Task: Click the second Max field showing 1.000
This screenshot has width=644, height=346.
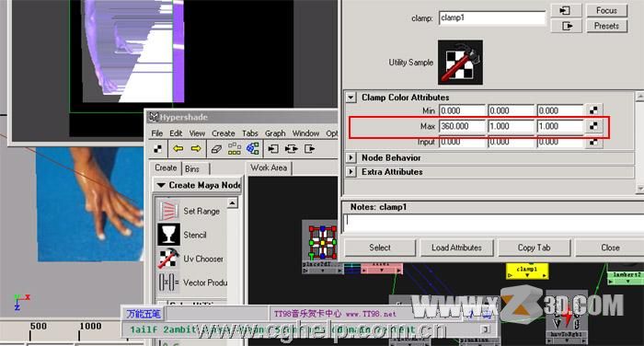Action: [x=511, y=126]
